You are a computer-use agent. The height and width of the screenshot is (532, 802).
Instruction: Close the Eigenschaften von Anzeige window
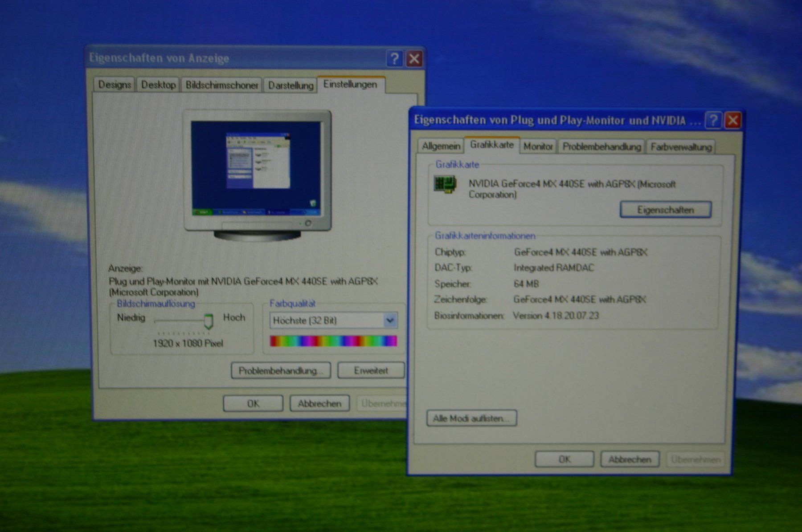(414, 58)
